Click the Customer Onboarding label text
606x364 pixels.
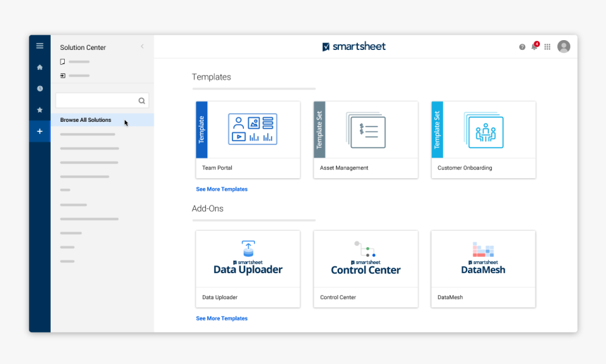coord(465,168)
